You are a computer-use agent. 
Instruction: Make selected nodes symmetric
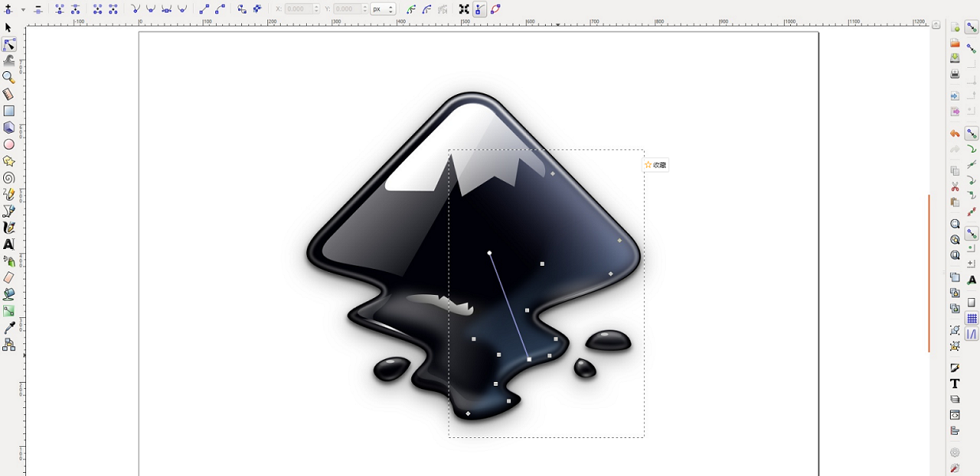pyautogui.click(x=166, y=9)
